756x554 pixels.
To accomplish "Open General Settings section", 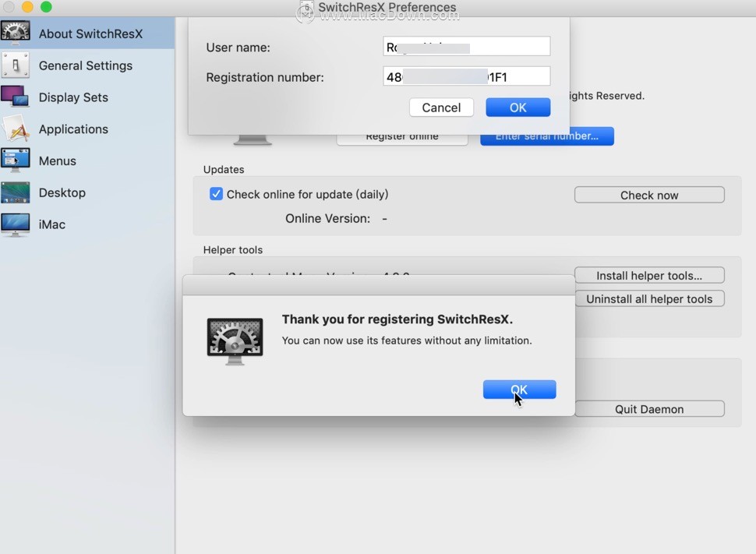I will coord(87,65).
